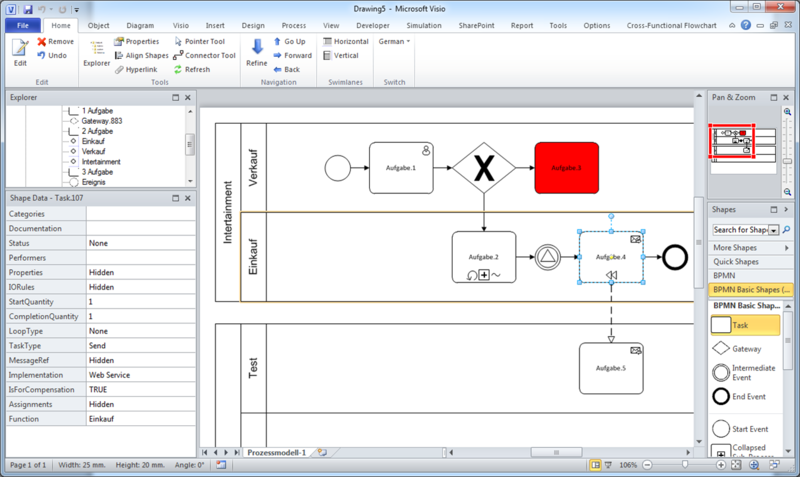
Task: Set swimlanes to Horizontal
Action: tap(346, 41)
